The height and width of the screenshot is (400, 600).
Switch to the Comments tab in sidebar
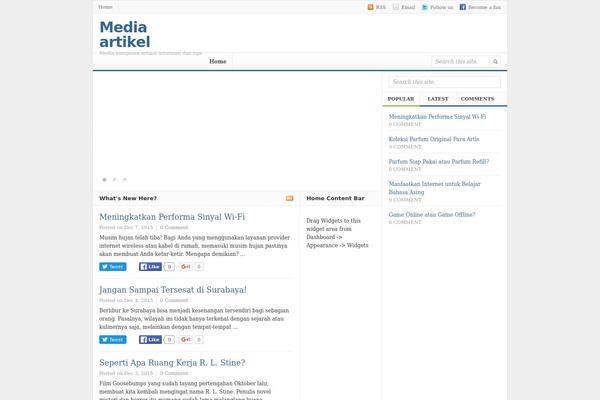point(477,99)
